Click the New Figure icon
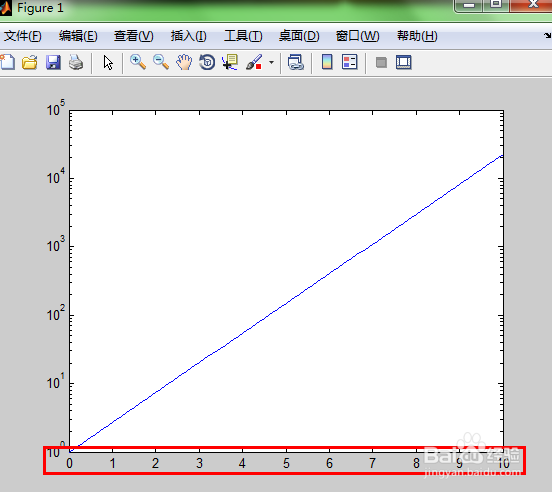The width and height of the screenshot is (552, 492). [x=7, y=63]
